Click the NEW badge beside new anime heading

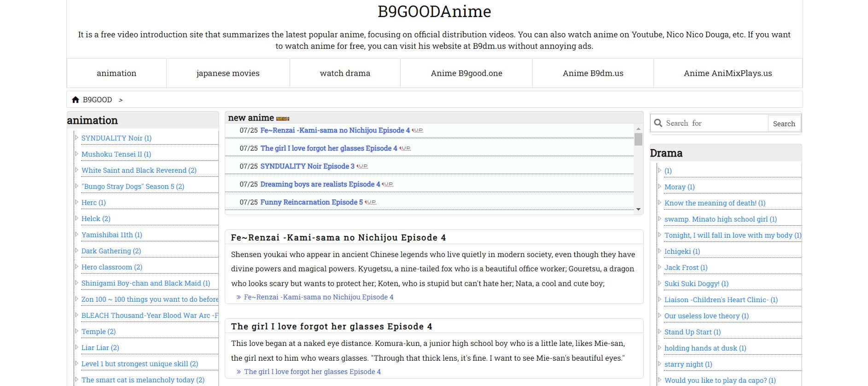click(x=282, y=118)
